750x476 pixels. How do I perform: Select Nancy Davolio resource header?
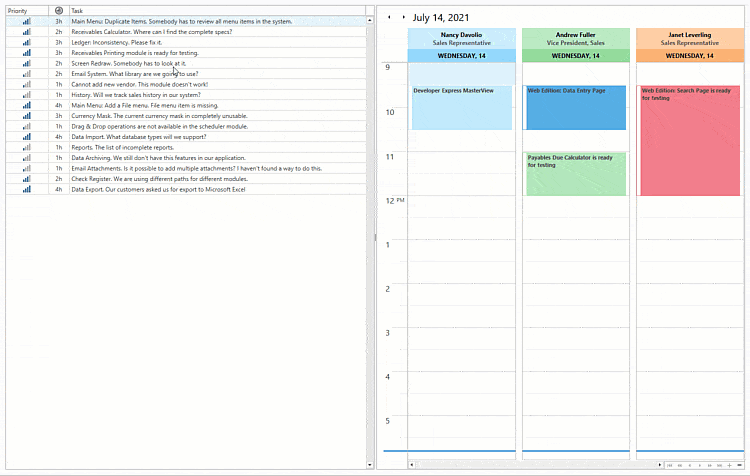tap(462, 39)
